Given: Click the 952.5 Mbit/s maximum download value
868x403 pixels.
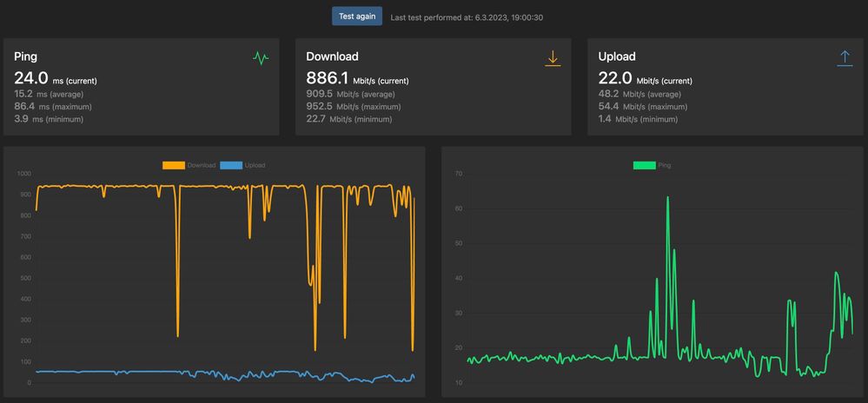Looking at the screenshot, I should tap(353, 107).
